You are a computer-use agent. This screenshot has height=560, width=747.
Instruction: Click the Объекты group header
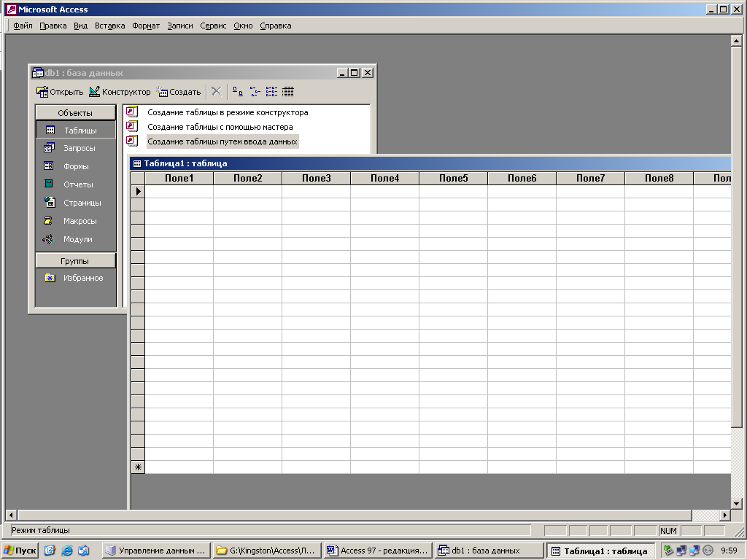coord(75,113)
